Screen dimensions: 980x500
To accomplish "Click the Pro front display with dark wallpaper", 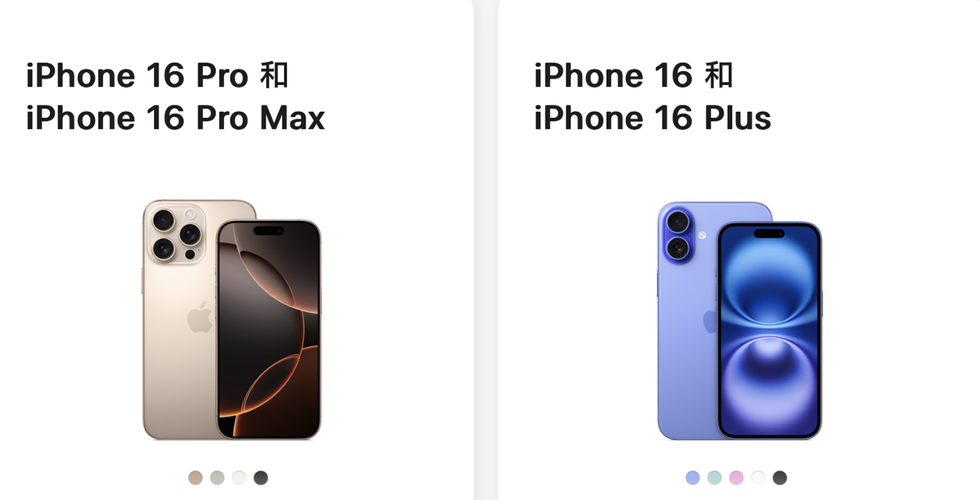I will tap(269, 329).
